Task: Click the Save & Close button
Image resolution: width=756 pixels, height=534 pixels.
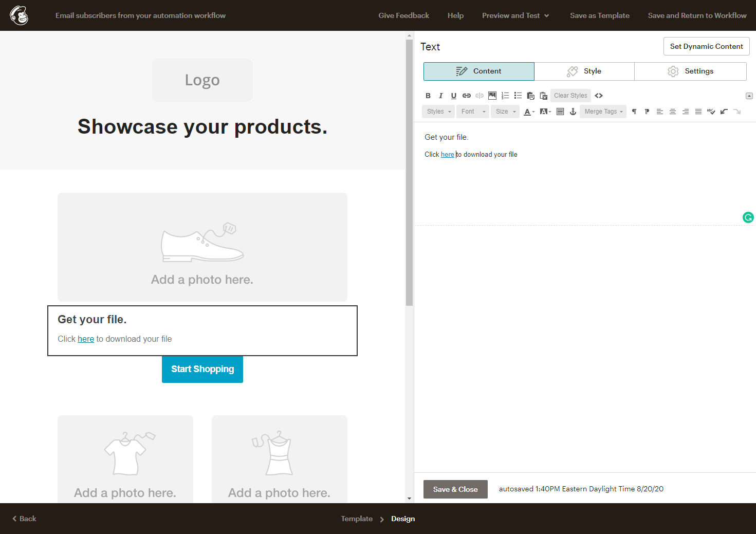Action: pyautogui.click(x=455, y=489)
